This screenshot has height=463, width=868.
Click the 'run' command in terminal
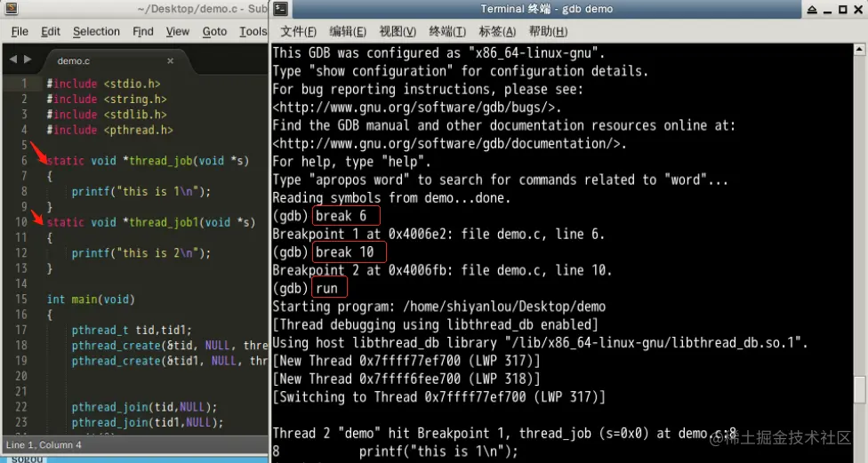pyautogui.click(x=326, y=288)
